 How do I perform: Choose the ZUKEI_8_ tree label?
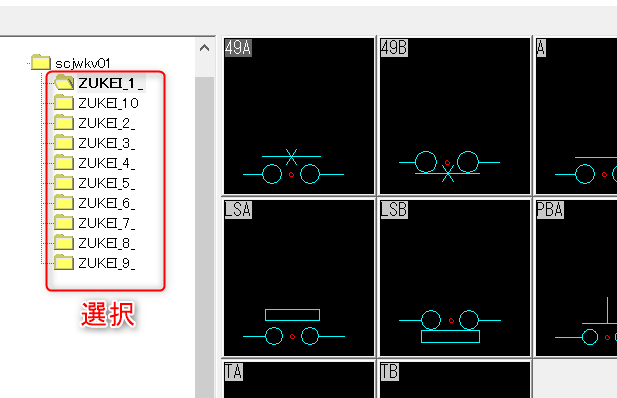pyautogui.click(x=107, y=243)
